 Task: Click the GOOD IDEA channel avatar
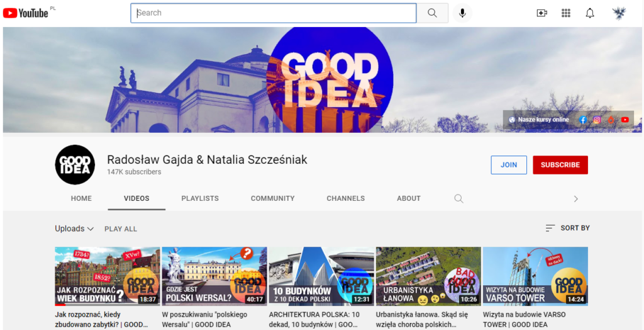coord(75,164)
